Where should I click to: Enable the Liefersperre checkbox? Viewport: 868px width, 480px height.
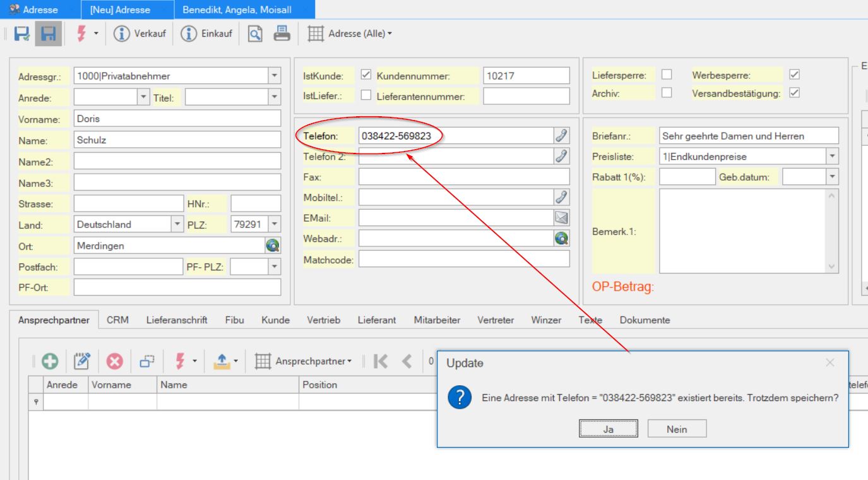(x=667, y=75)
